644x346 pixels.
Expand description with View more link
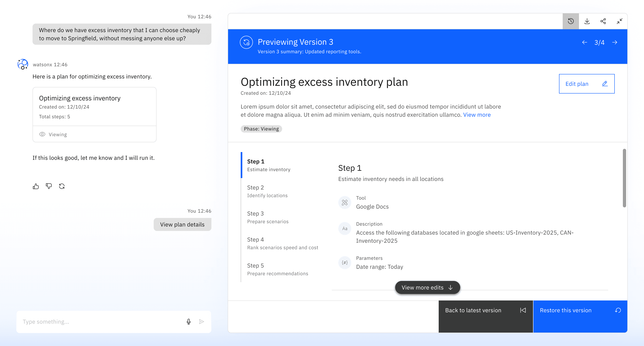[x=477, y=115]
